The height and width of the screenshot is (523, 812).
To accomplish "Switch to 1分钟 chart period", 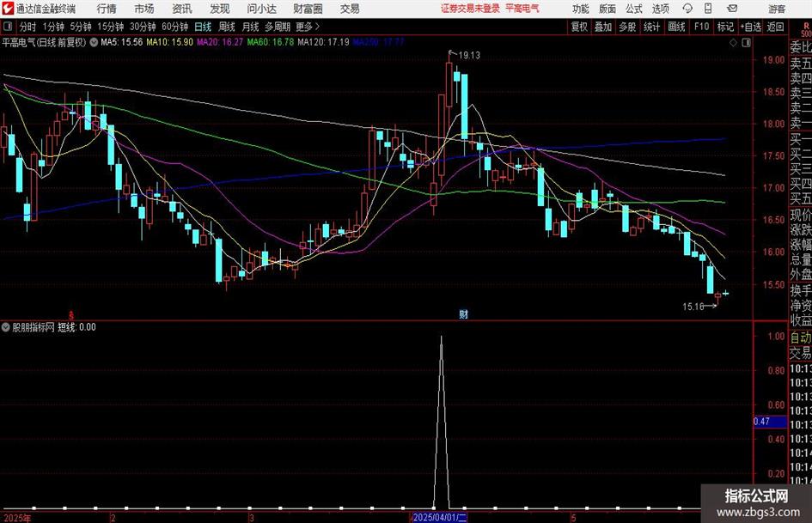I will 53,27.
